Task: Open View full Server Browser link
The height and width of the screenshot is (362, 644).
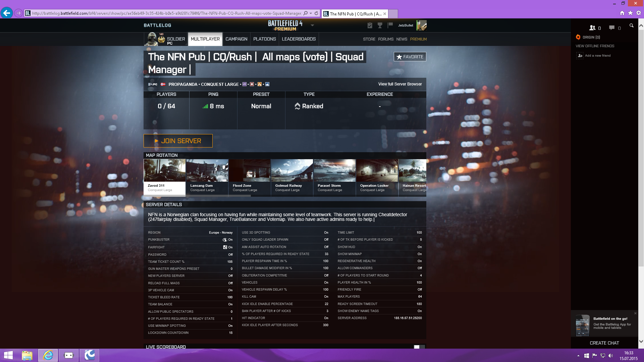Action: point(400,84)
